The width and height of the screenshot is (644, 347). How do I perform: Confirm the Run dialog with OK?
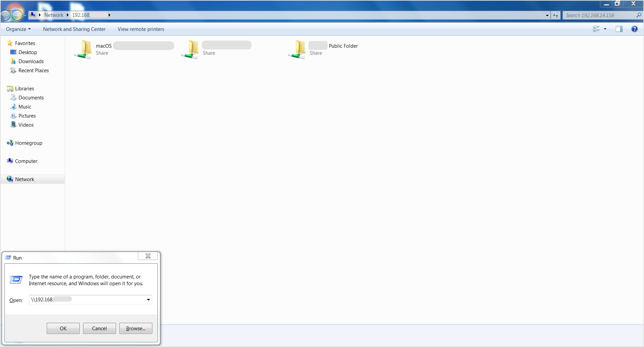coord(63,328)
